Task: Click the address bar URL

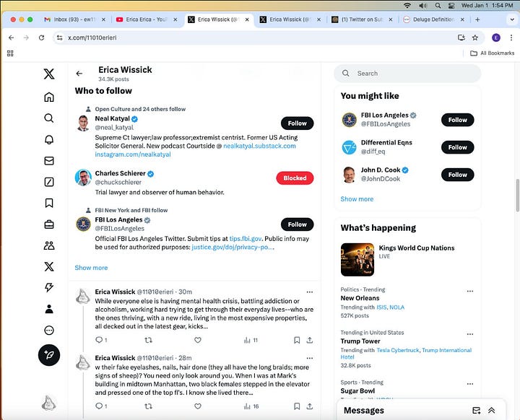Action: (x=92, y=38)
